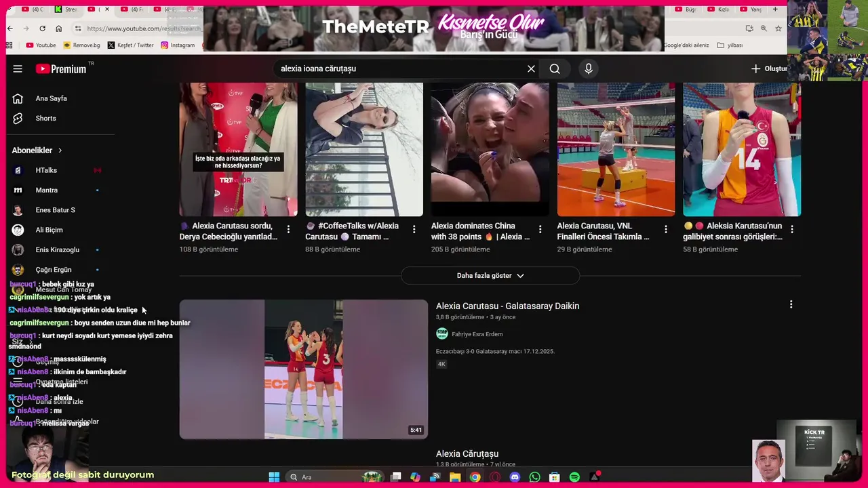Open options for '#CoffeeTalks w/Alexia' short

click(x=414, y=230)
